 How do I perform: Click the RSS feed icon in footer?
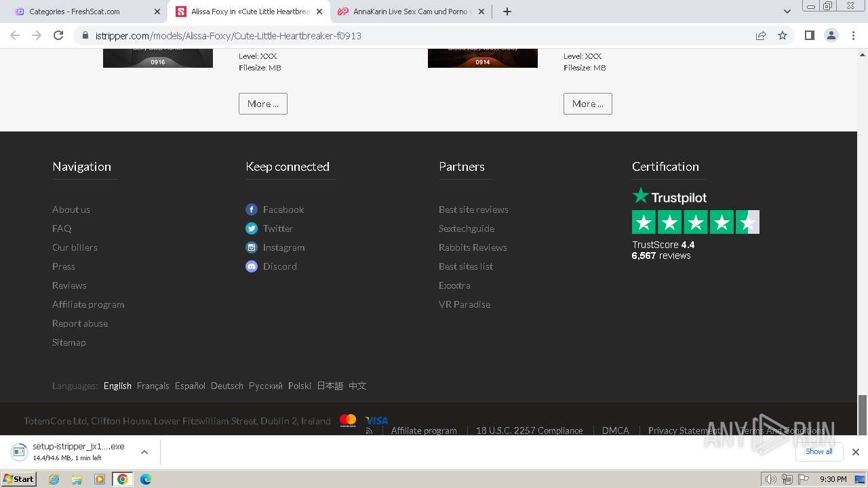pos(369,430)
